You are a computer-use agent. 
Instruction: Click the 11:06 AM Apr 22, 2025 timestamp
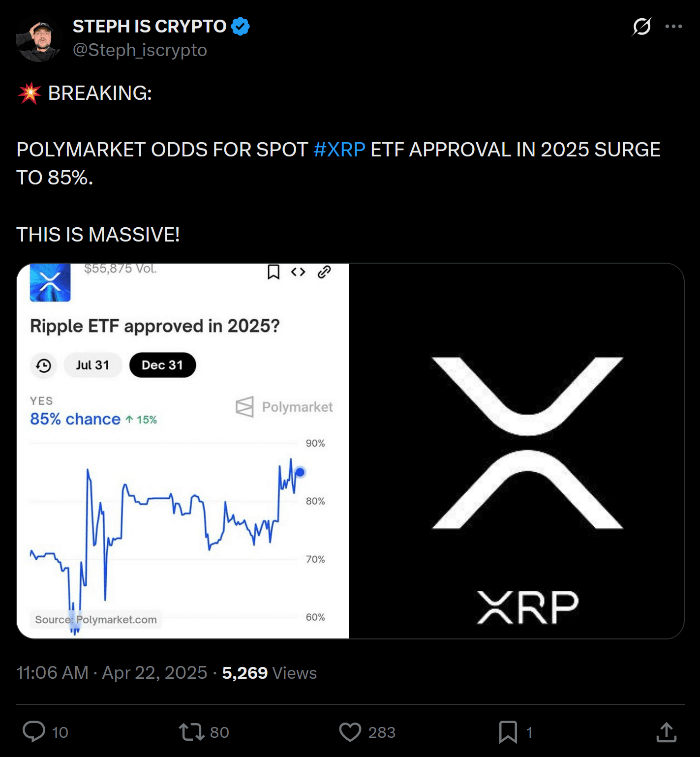pos(112,672)
